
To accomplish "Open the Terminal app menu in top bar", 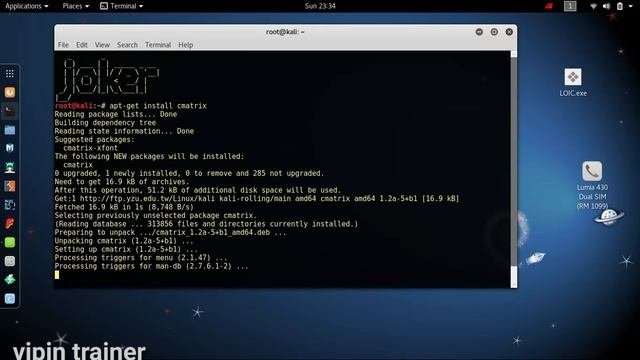I will point(122,6).
